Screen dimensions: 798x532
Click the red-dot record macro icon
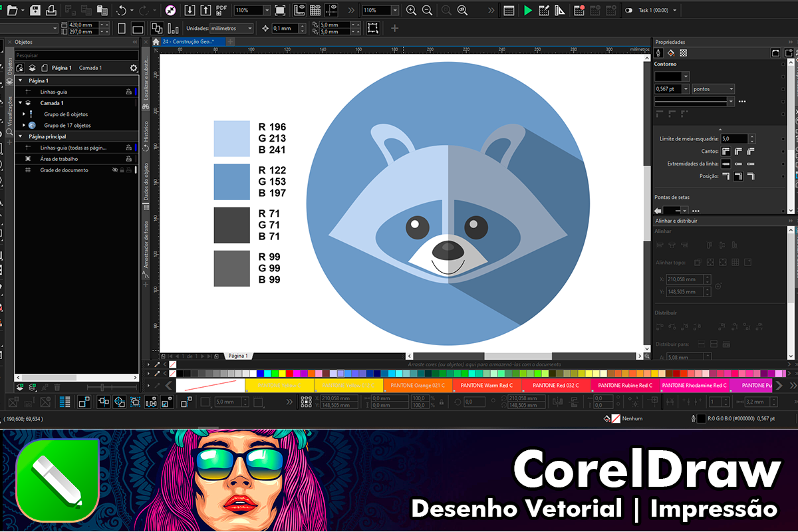[x=579, y=11]
